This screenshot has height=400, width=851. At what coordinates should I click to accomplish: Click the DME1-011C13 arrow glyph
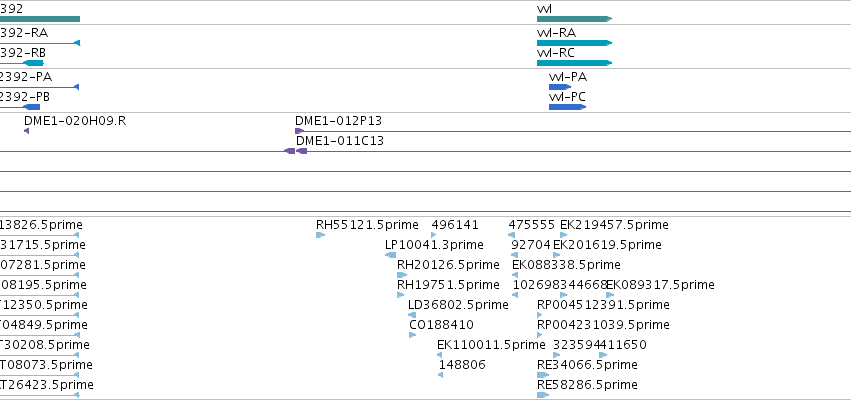[302, 151]
